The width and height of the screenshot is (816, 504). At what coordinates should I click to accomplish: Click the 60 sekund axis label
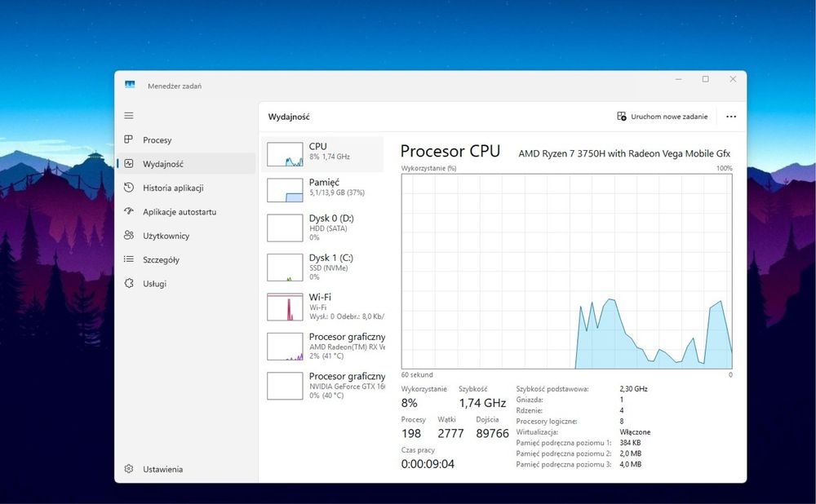point(417,374)
